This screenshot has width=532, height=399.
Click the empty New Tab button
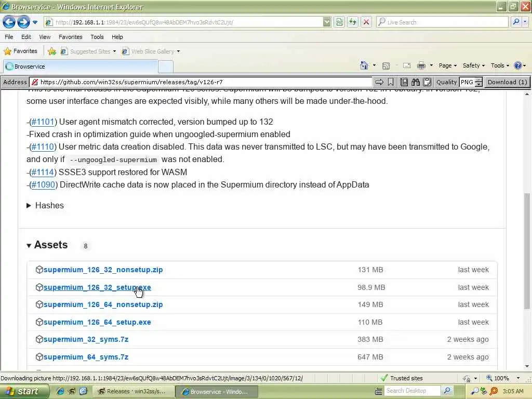pyautogui.click(x=166, y=66)
